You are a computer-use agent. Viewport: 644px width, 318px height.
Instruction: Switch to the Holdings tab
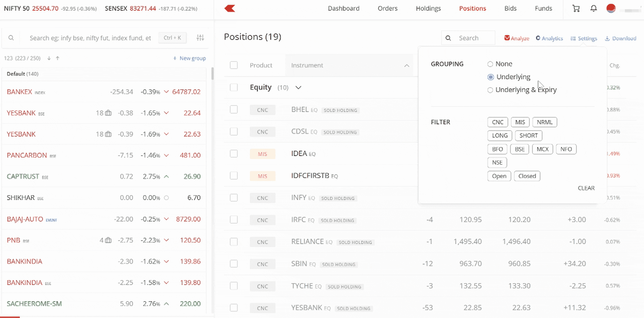coord(428,9)
